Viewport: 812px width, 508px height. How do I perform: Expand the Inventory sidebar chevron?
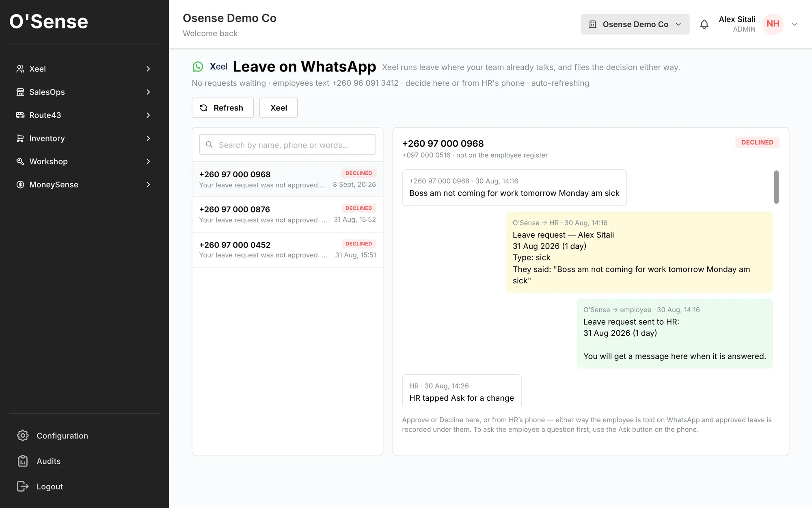pyautogui.click(x=148, y=139)
